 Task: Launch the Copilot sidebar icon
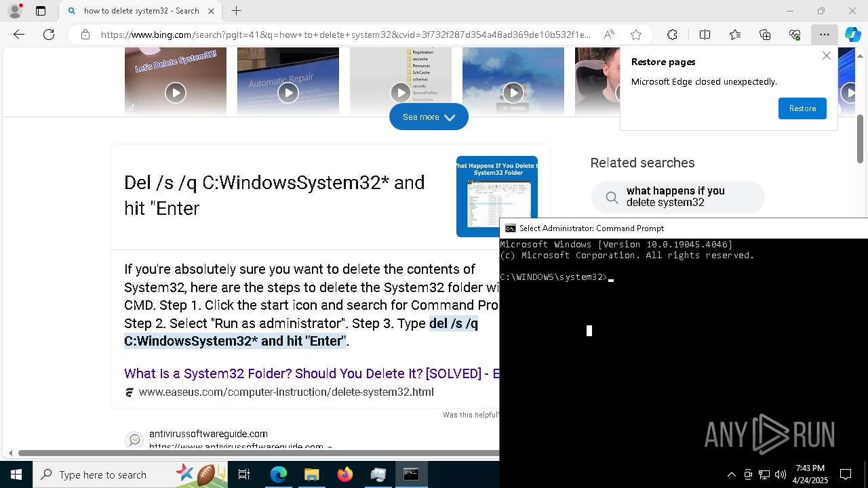point(852,35)
